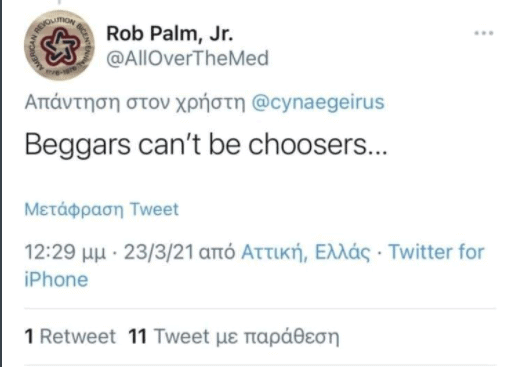View the list behind '1 Retweet'

[x=70, y=336]
